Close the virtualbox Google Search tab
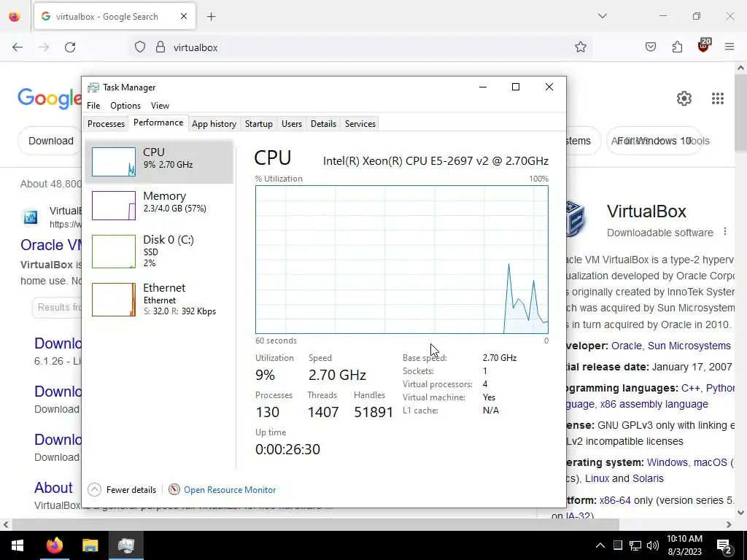747x560 pixels. click(184, 17)
